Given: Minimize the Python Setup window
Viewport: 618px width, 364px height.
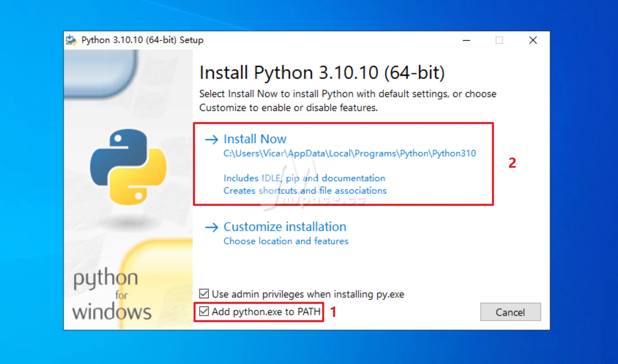Looking at the screenshot, I should 466,40.
